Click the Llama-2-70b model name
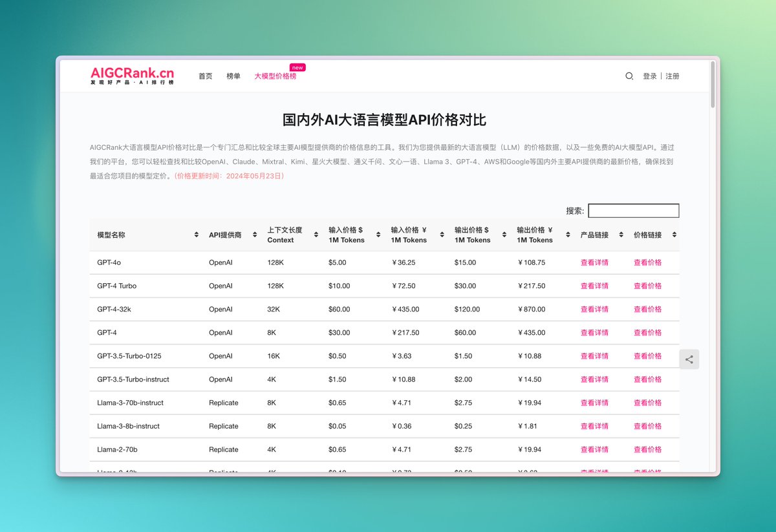Image resolution: width=776 pixels, height=532 pixels. pyautogui.click(x=117, y=449)
